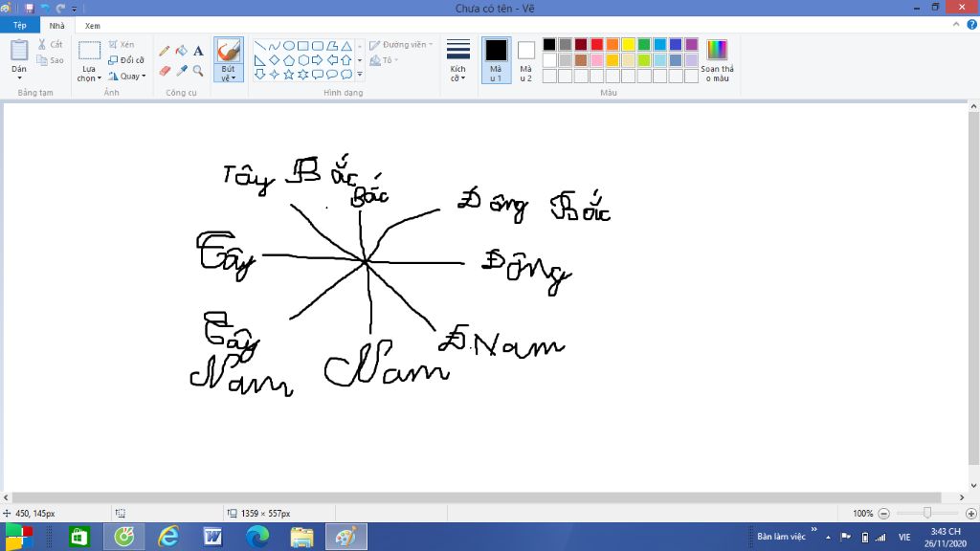980x551 pixels.
Task: Pick the red color swatch
Action: (x=597, y=44)
